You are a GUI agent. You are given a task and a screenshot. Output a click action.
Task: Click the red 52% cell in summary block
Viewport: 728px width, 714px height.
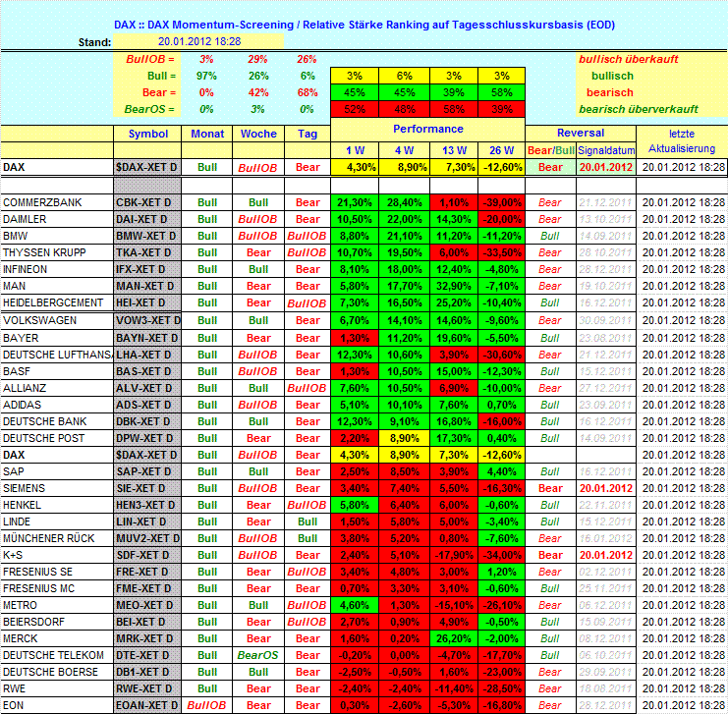click(x=355, y=109)
